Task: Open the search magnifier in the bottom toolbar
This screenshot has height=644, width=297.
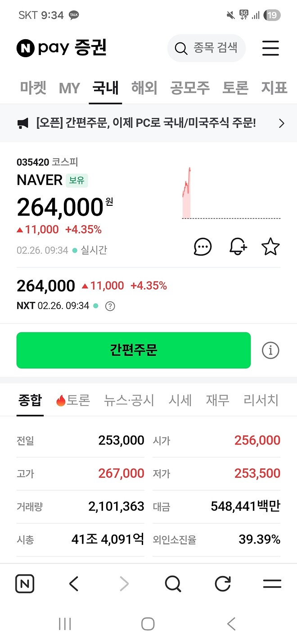Action: pos(173,584)
